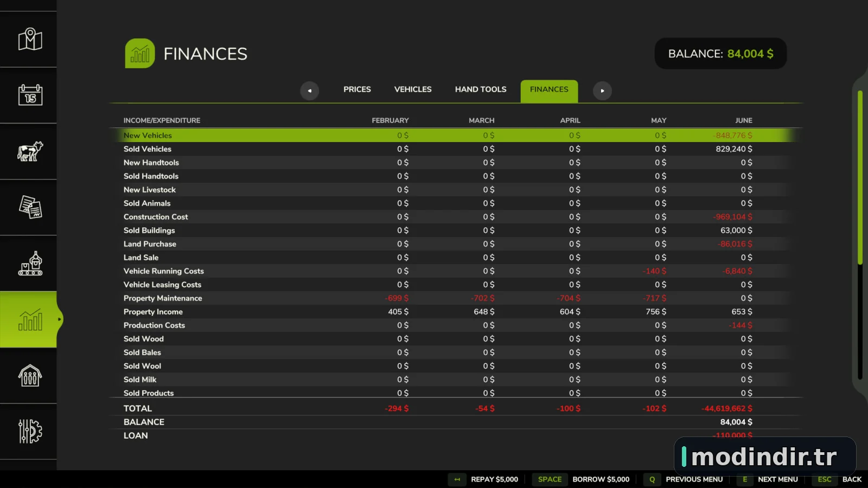
Task: Open the animals cow icon in sidebar
Action: 30,151
